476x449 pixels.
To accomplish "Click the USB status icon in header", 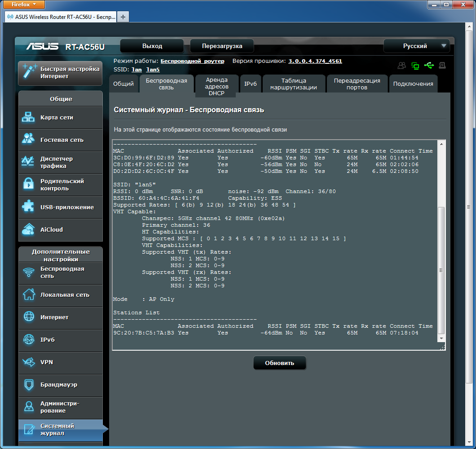I will [429, 66].
